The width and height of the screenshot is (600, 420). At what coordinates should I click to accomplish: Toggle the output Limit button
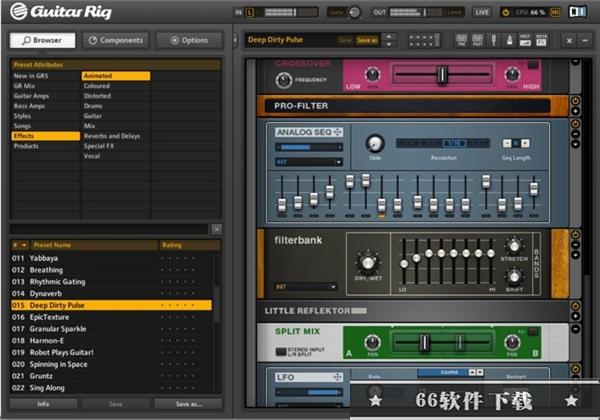[x=454, y=12]
